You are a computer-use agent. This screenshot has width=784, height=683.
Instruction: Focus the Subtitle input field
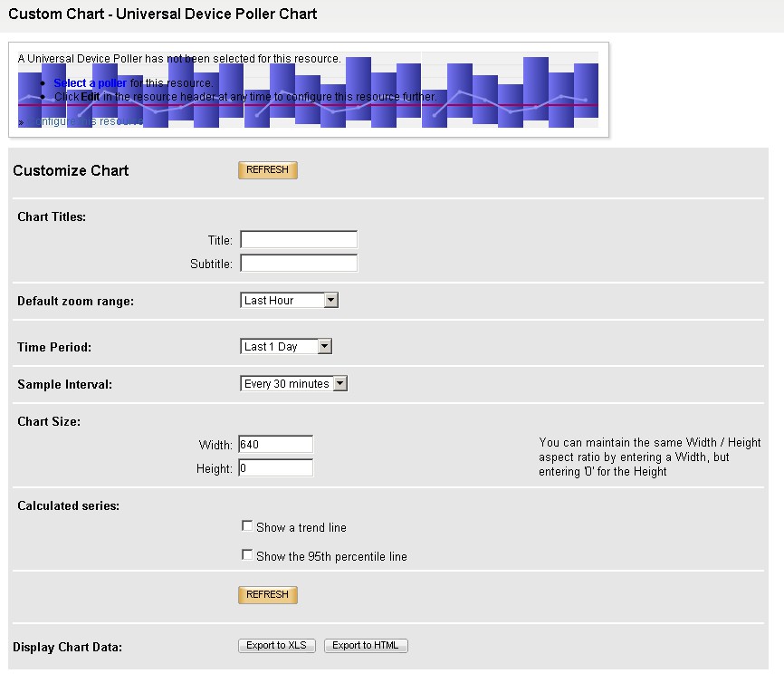299,264
